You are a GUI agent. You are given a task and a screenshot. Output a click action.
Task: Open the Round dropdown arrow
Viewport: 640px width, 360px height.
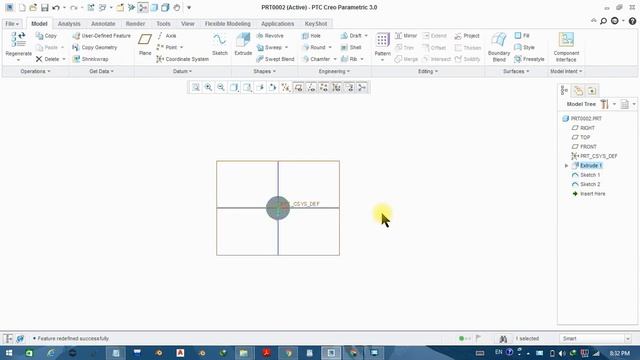[x=330, y=47]
